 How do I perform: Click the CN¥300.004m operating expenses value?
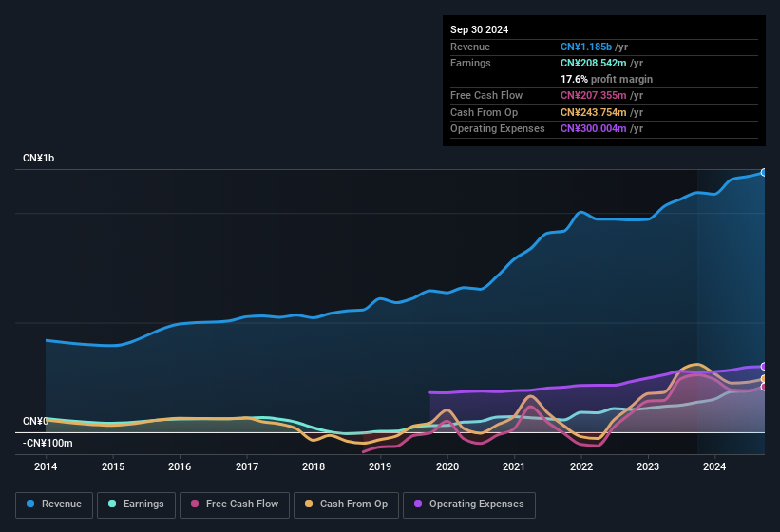click(594, 129)
